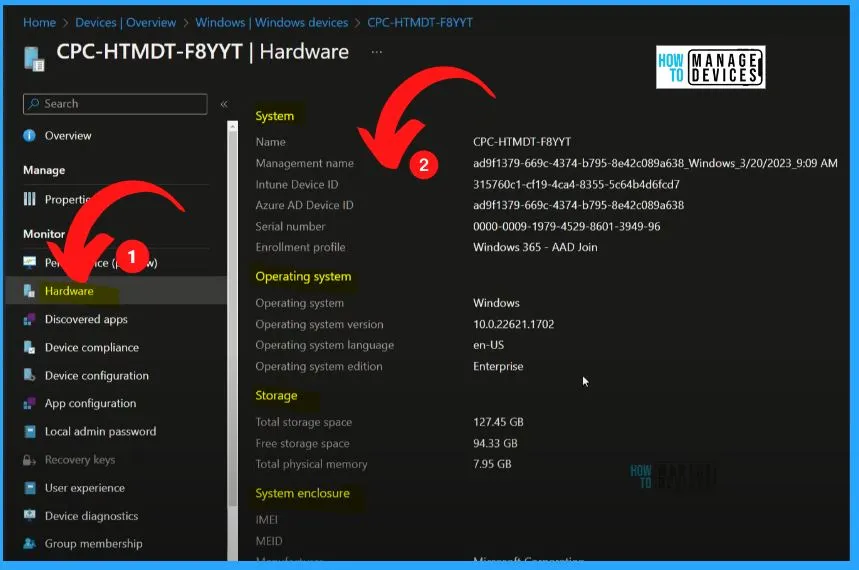Click the sidebar vertical scrollbar
Image resolution: width=859 pixels, height=570 pixels.
tap(233, 318)
